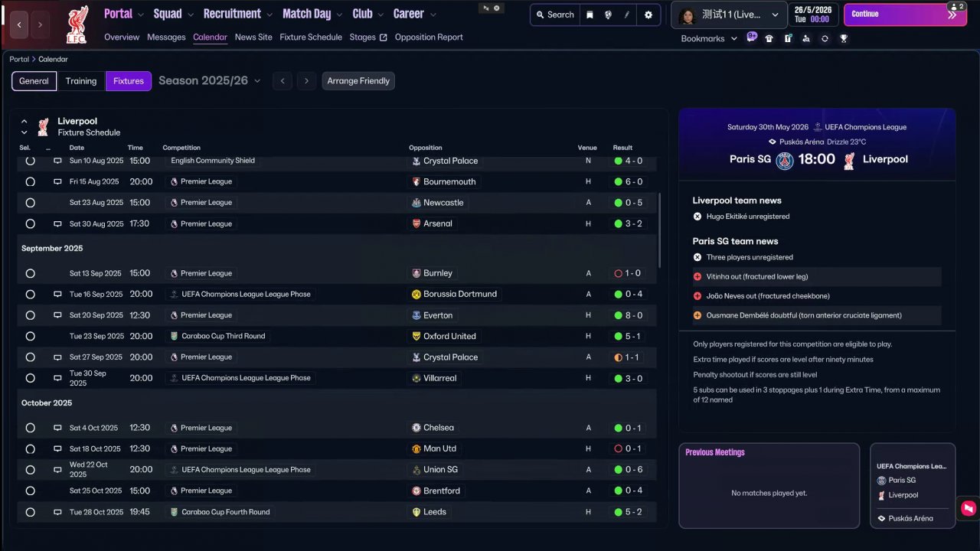The image size is (980, 551).
Task: Click the pencil edit icon in the toolbar
Action: point(628,15)
